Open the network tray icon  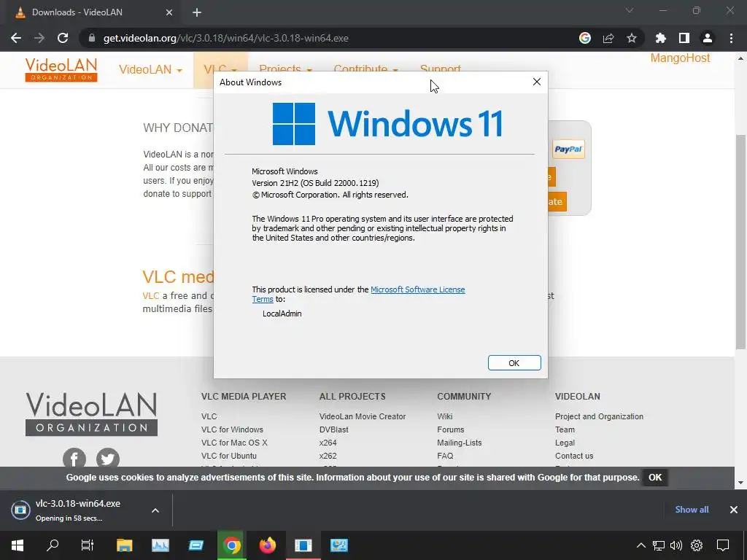coord(659,545)
